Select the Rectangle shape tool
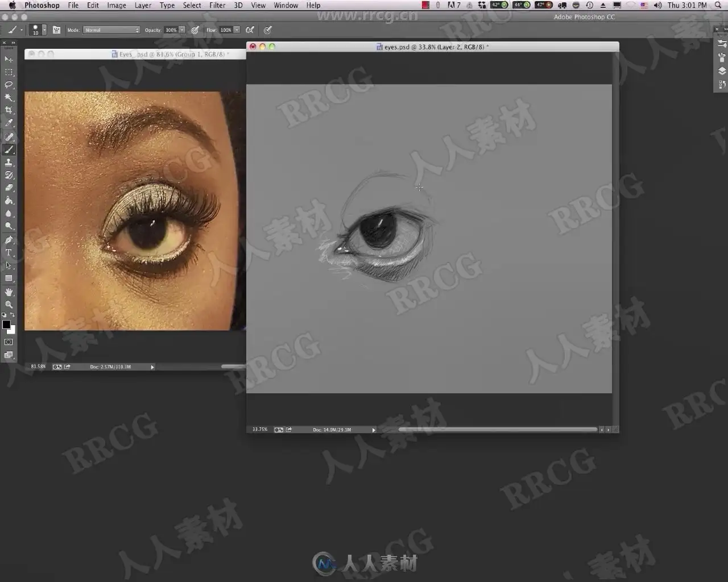 point(9,278)
